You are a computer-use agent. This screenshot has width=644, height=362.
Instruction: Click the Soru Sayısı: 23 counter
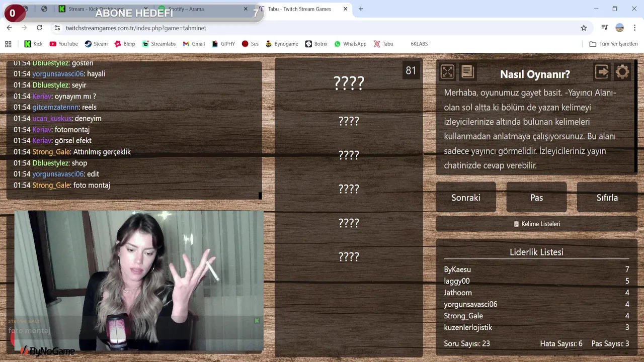[x=467, y=344]
